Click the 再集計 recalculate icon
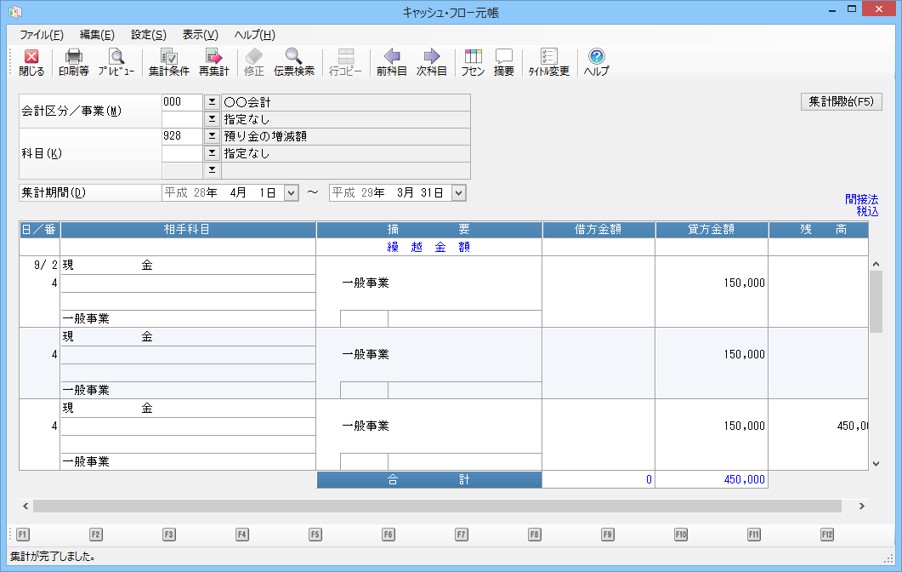902x572 pixels. 213,62
